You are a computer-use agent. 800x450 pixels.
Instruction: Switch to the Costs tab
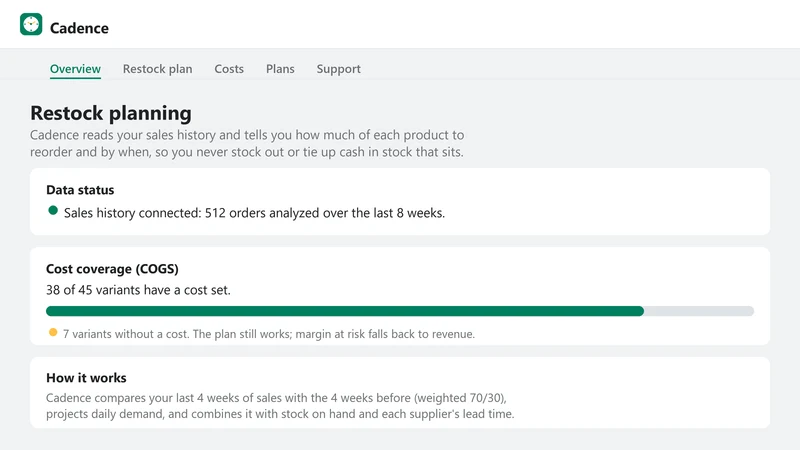(229, 69)
